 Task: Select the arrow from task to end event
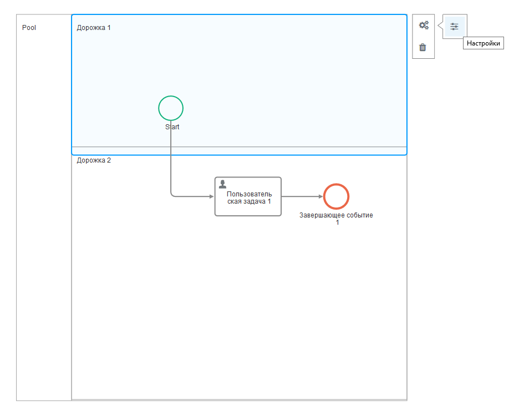point(302,196)
